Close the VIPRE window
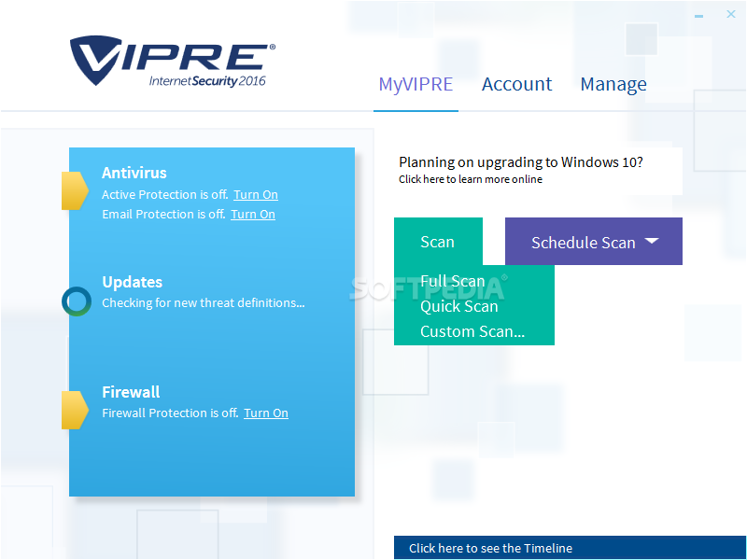Viewport: 747px width, 560px height. [x=731, y=14]
